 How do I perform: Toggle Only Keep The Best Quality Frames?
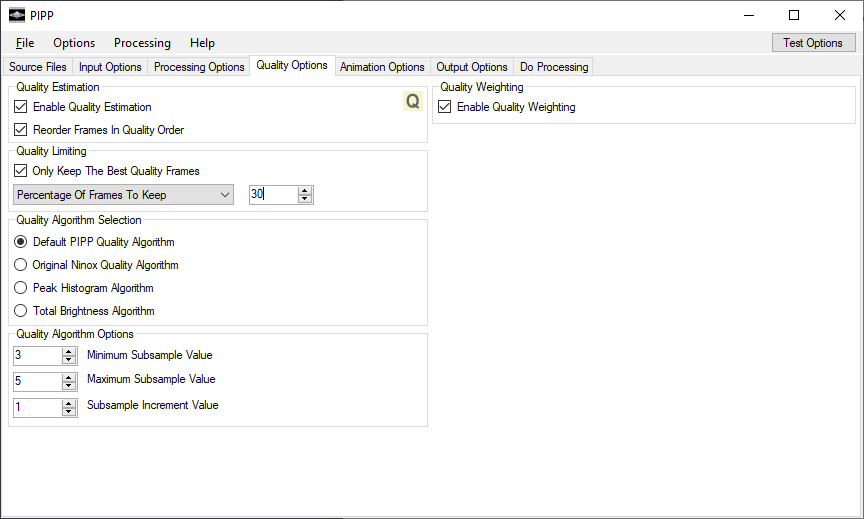pyautogui.click(x=20, y=171)
